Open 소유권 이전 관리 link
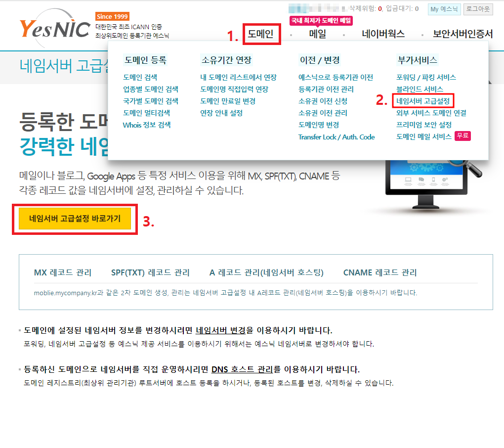This screenshot has width=504, height=448. pyautogui.click(x=323, y=113)
